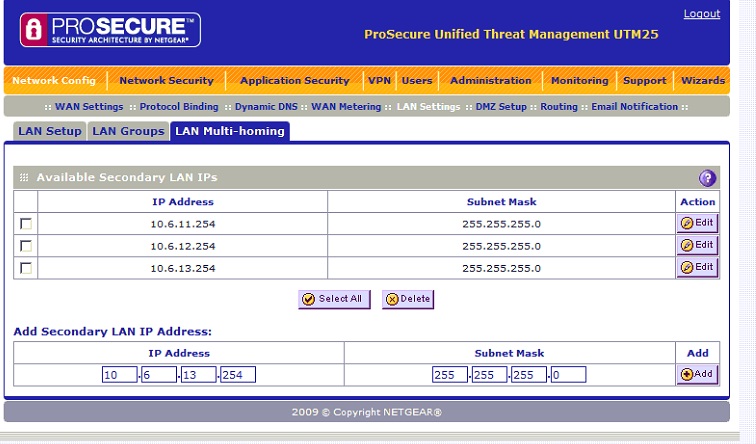
Task: Click the 10.6.11.254 IP address cell
Action: tap(183, 224)
